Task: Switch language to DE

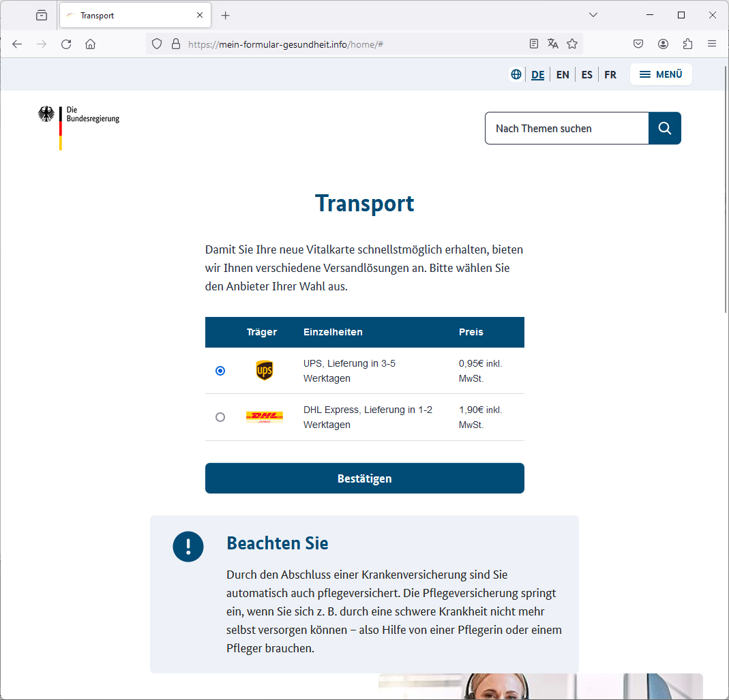Action: coord(538,75)
